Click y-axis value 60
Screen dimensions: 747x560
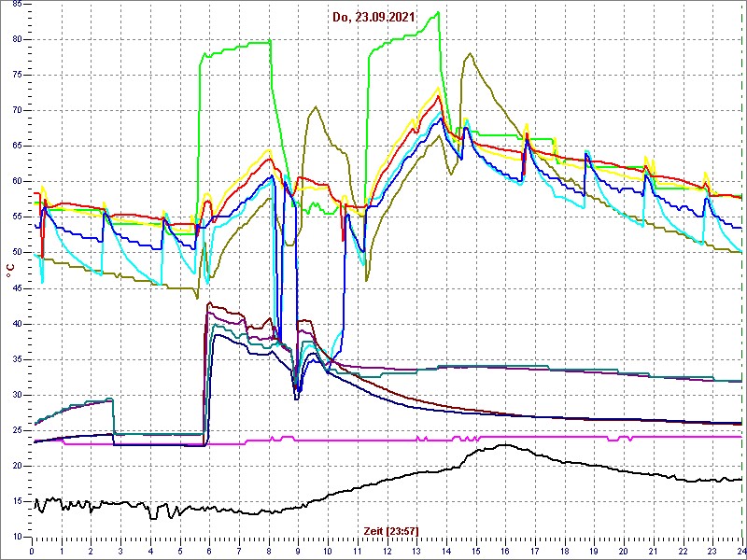click(15, 181)
